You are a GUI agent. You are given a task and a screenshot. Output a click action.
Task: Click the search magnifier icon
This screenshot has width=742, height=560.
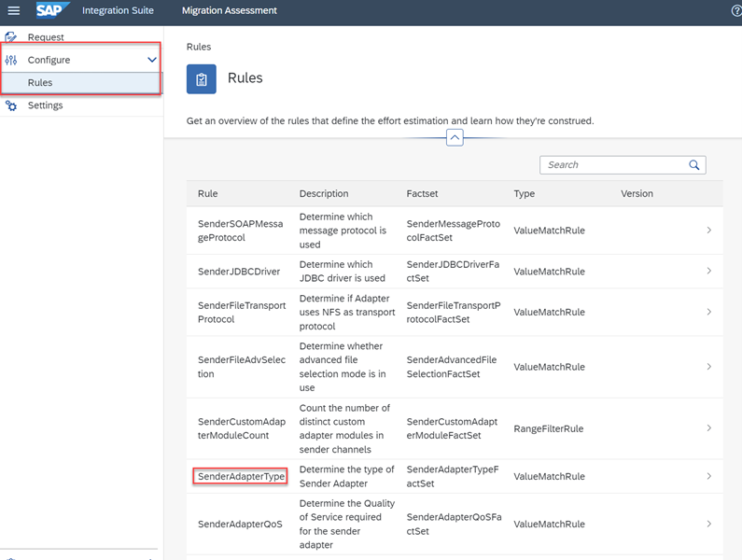pos(693,165)
